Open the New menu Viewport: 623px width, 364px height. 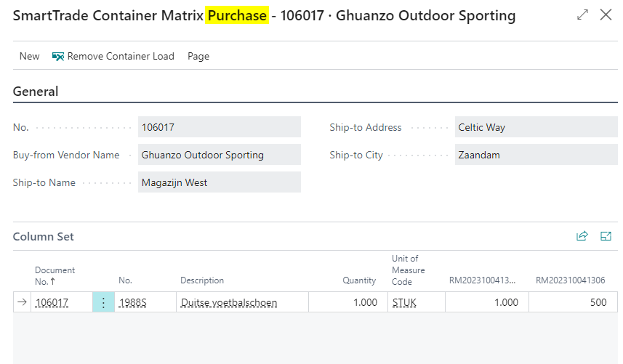(29, 57)
